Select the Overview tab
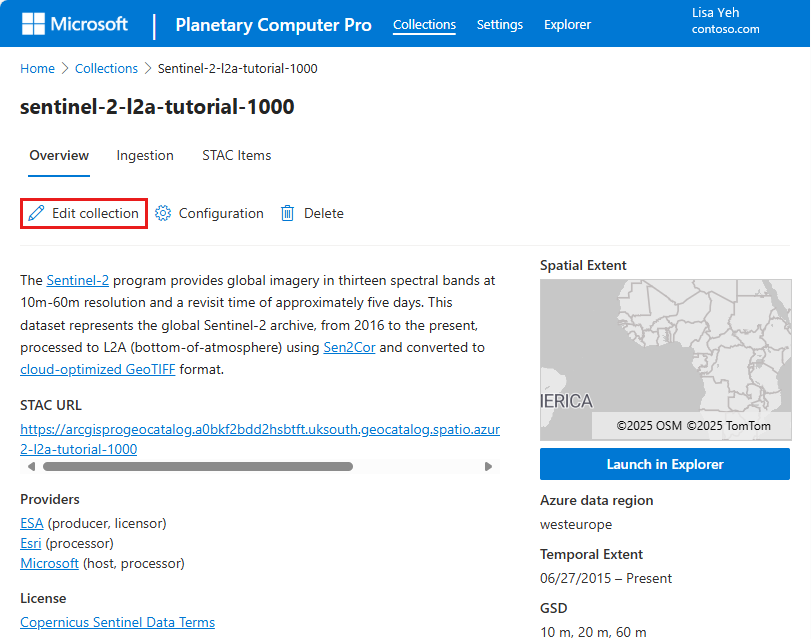This screenshot has width=811, height=639. [x=59, y=155]
